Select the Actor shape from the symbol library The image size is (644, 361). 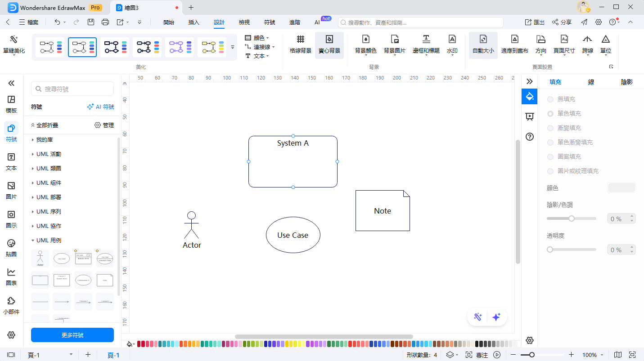(x=40, y=258)
